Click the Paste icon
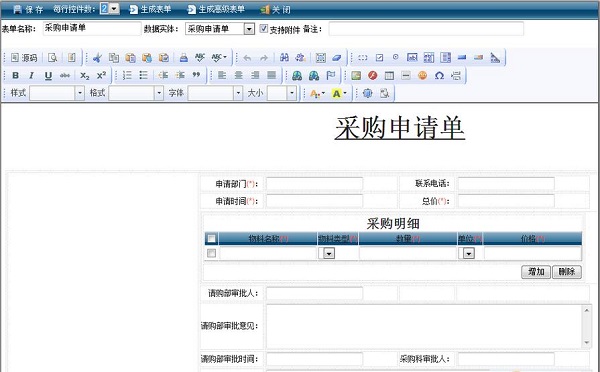The height and width of the screenshot is (372, 600). (130, 58)
